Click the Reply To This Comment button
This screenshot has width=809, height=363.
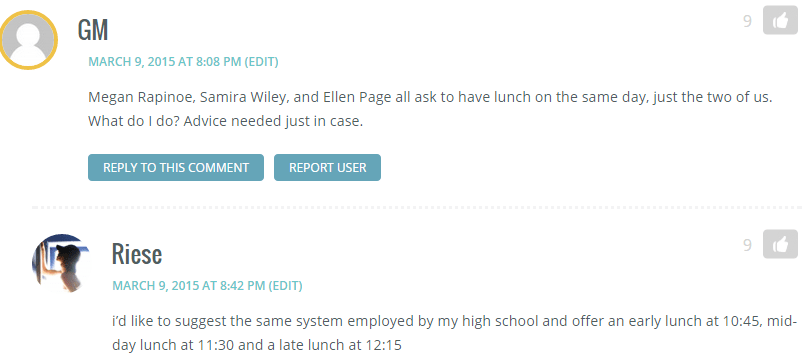click(176, 168)
